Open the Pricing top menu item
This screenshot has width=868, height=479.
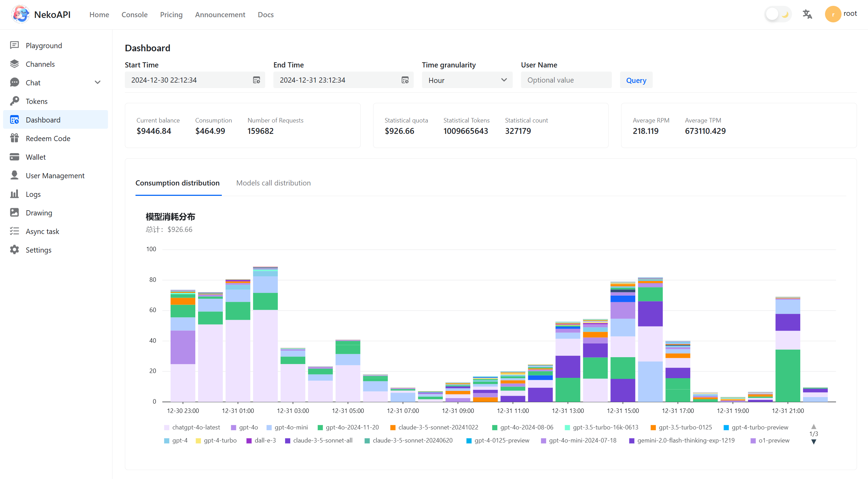point(171,14)
